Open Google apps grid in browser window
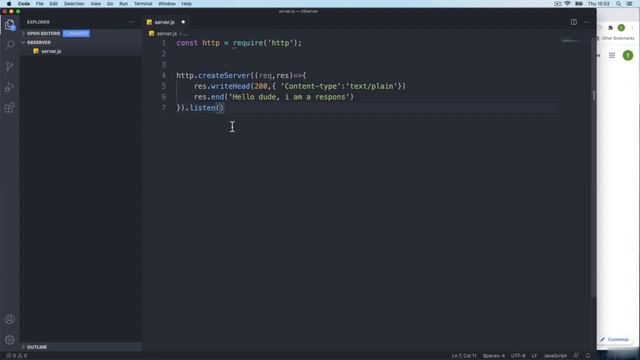This screenshot has width=640, height=360. (612, 55)
